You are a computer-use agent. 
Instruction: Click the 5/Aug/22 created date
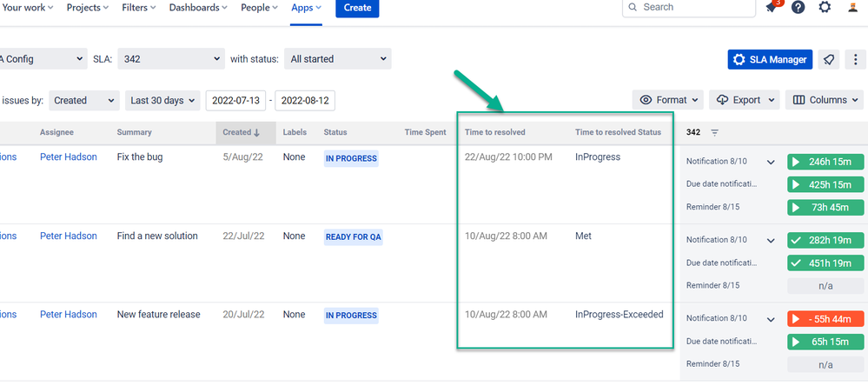pos(242,157)
